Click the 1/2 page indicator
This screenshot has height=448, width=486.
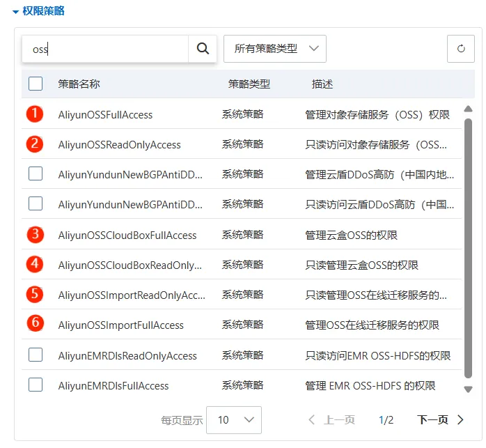pos(386,420)
